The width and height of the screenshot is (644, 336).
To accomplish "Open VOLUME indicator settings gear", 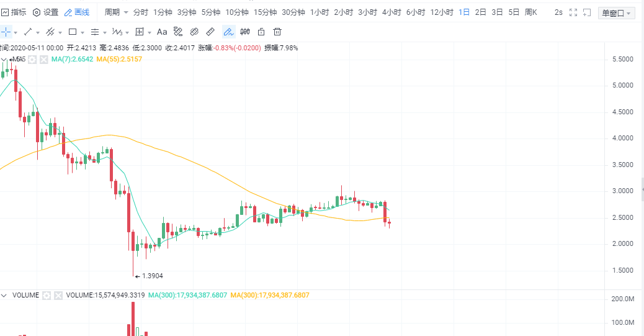I will 47,295.
